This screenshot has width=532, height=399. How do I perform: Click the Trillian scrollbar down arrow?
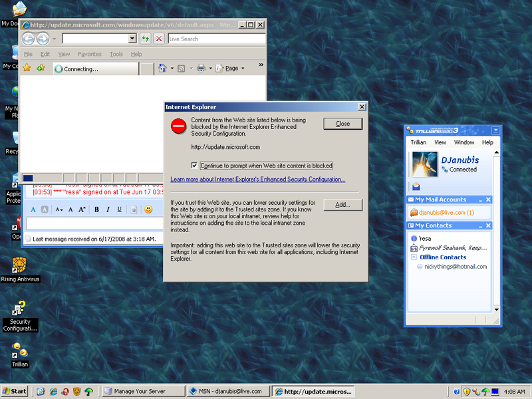coord(496,309)
